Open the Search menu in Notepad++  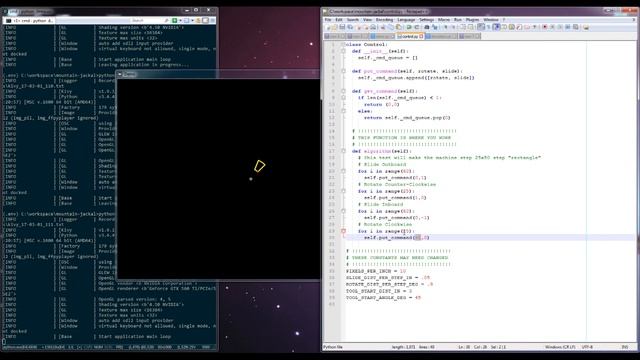[353, 20]
